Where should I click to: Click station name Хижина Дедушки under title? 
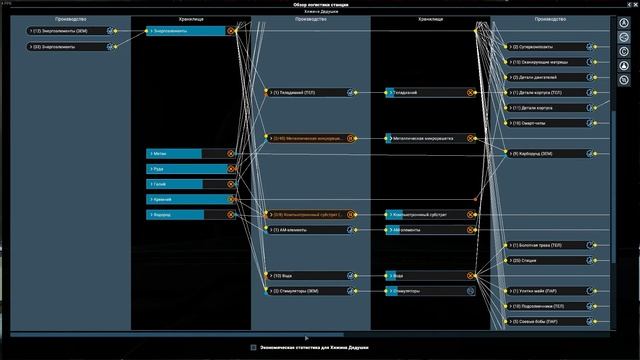321,11
